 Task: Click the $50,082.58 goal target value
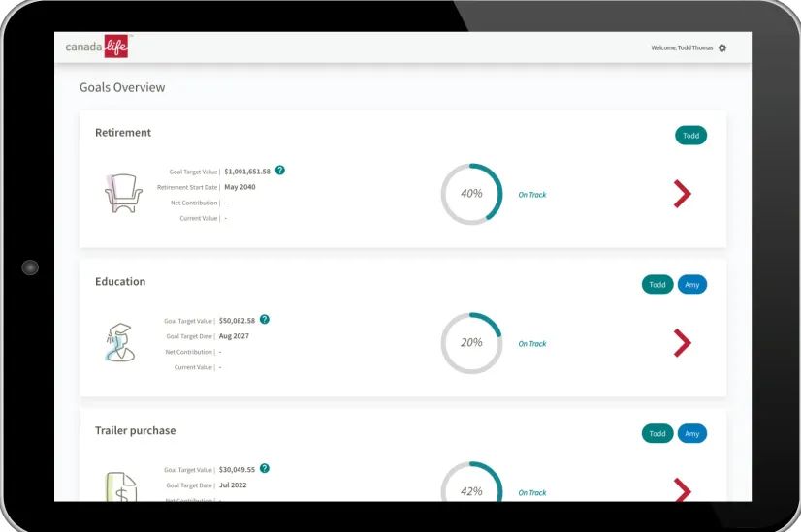click(237, 321)
